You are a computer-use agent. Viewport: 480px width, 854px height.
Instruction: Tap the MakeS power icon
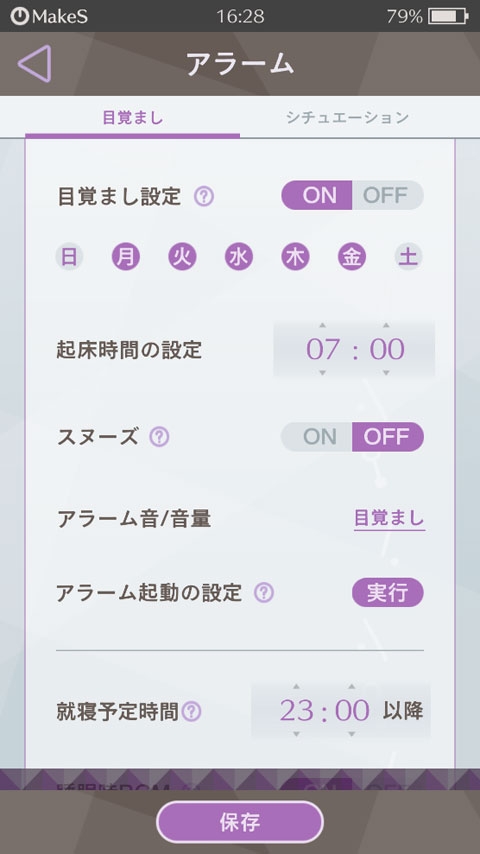pyautogui.click(x=20, y=16)
